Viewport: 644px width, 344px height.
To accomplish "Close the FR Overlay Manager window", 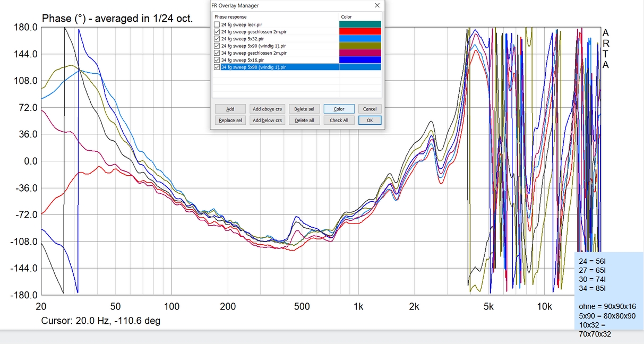I will click(x=377, y=5).
